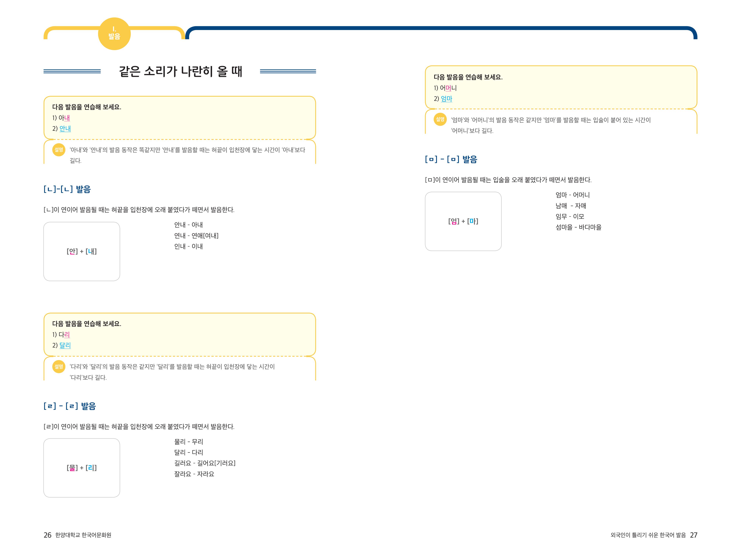Click the 설명 badge beside 엄마/어머니 explanation
This screenshot has width=741, height=560.
[440, 120]
